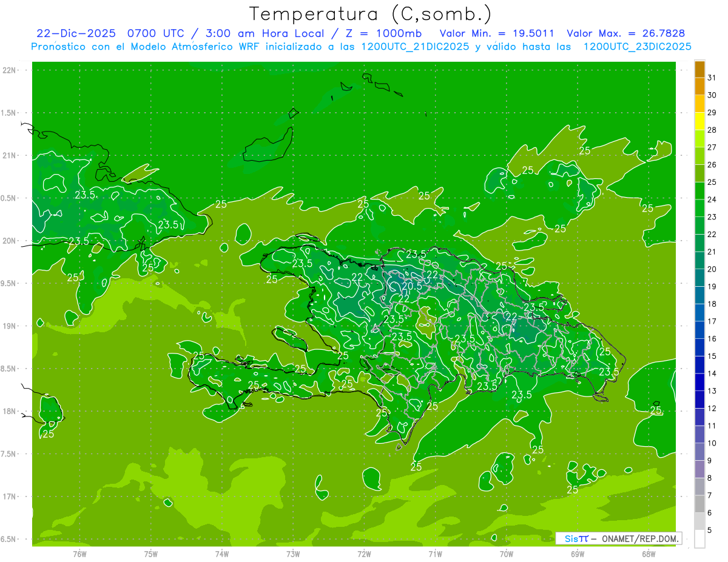The width and height of the screenshot is (728, 562).
Task: Pick the yellow band between 28 and 29
Action: (x=699, y=121)
